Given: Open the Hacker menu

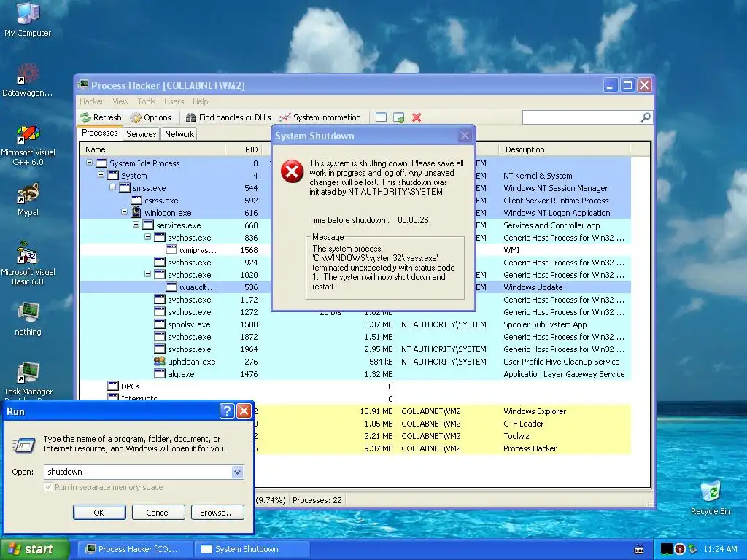Looking at the screenshot, I should click(x=91, y=101).
